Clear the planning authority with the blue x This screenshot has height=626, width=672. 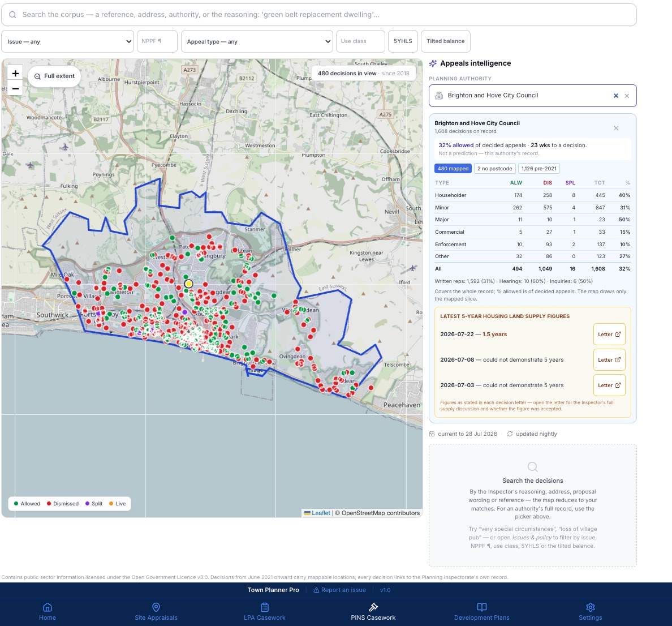[x=616, y=96]
